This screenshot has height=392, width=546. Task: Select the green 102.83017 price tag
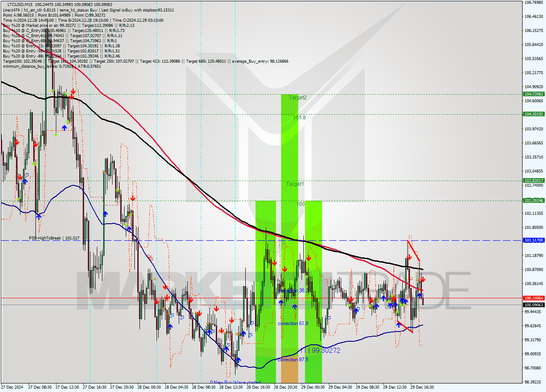pos(534,180)
